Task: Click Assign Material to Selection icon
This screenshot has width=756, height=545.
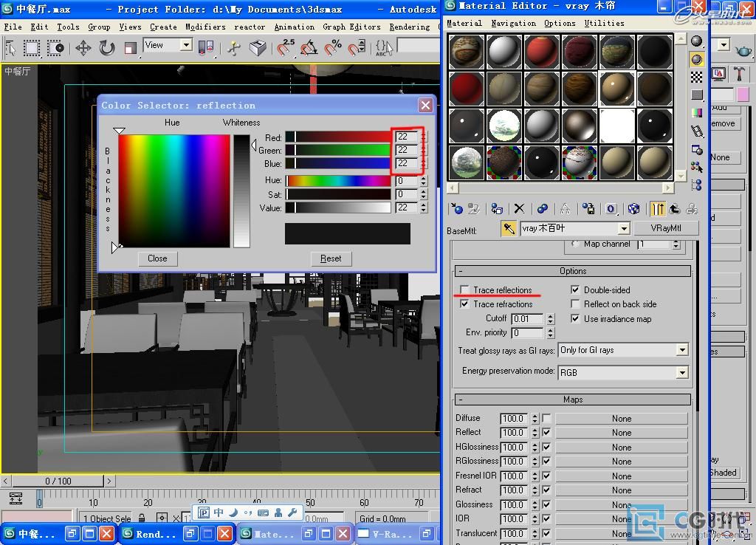Action: pyautogui.click(x=497, y=209)
